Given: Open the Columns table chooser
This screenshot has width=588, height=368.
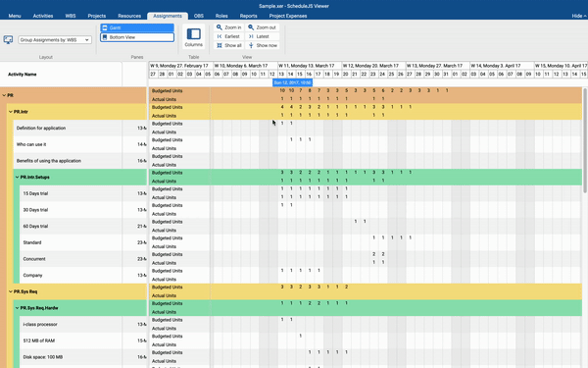Looking at the screenshot, I should 193,37.
